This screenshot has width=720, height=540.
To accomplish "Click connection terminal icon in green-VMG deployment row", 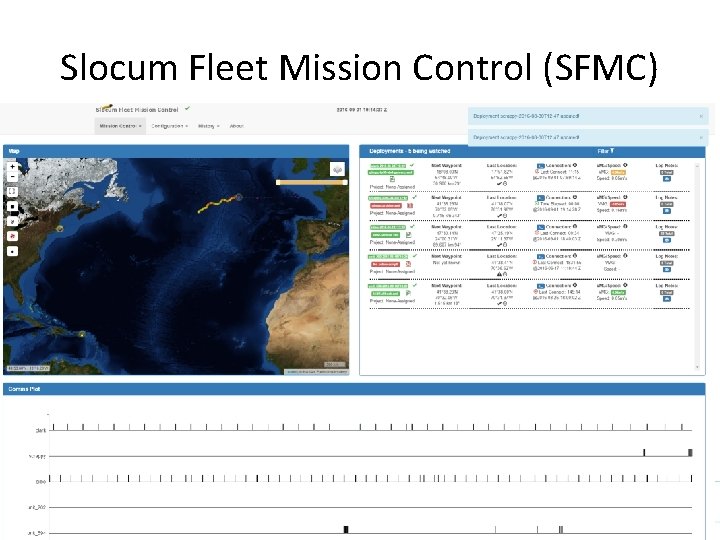I will point(541,286).
